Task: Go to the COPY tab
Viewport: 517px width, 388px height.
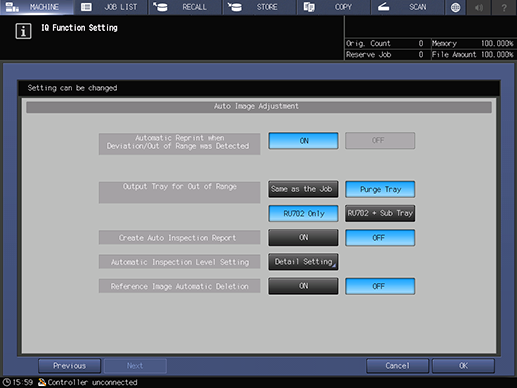Action: 334,7
